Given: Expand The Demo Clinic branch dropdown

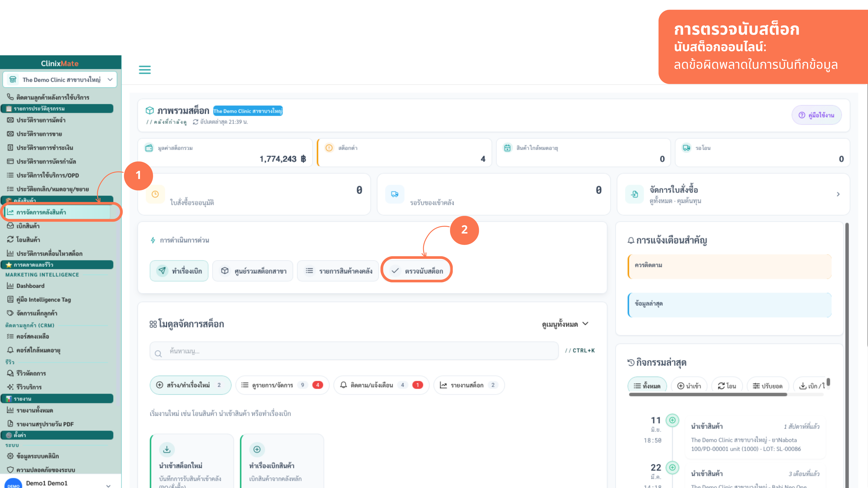Looking at the screenshot, I should tap(60, 80).
